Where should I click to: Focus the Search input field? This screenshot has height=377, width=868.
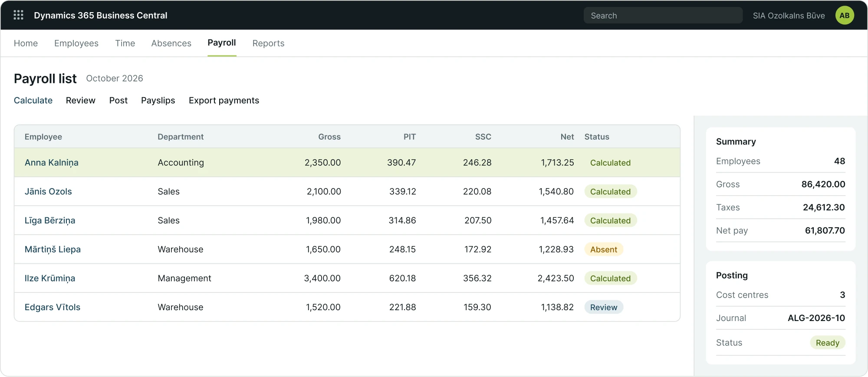click(663, 16)
